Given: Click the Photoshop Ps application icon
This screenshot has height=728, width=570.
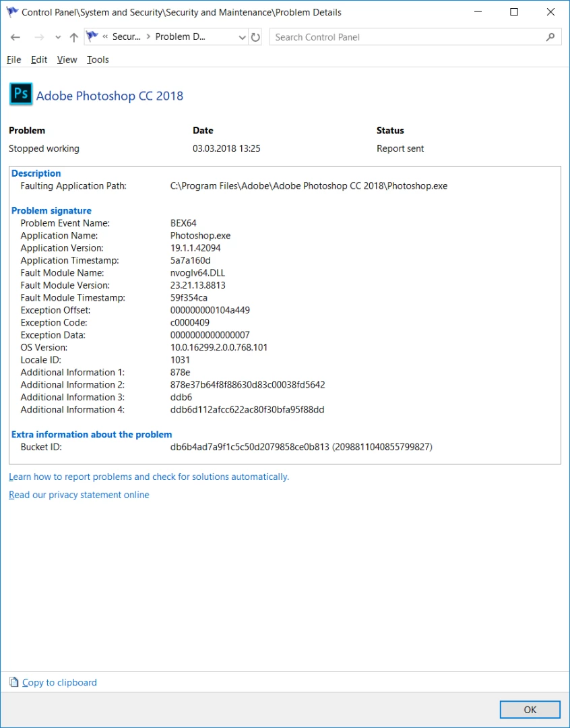Looking at the screenshot, I should (21, 94).
